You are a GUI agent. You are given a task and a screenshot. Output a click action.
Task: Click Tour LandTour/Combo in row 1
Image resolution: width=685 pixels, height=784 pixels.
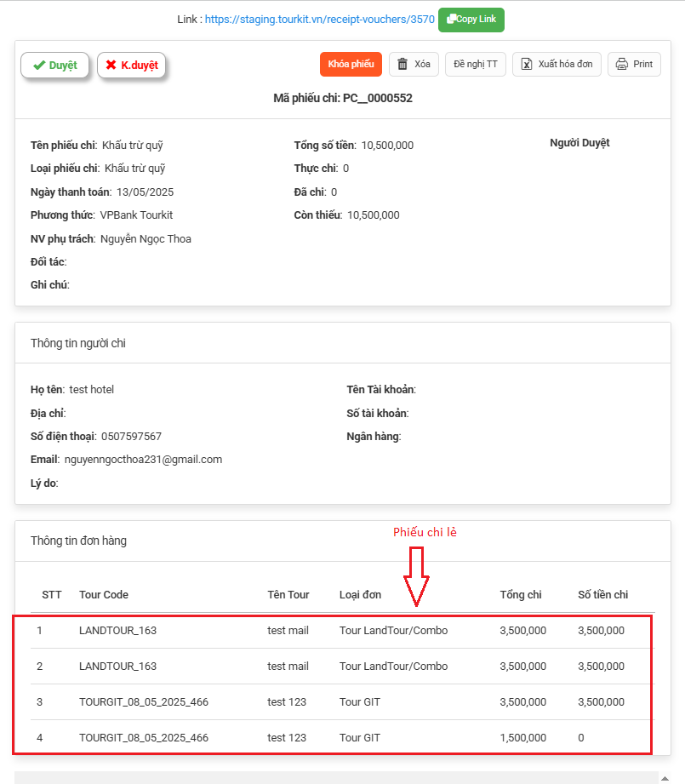394,631
